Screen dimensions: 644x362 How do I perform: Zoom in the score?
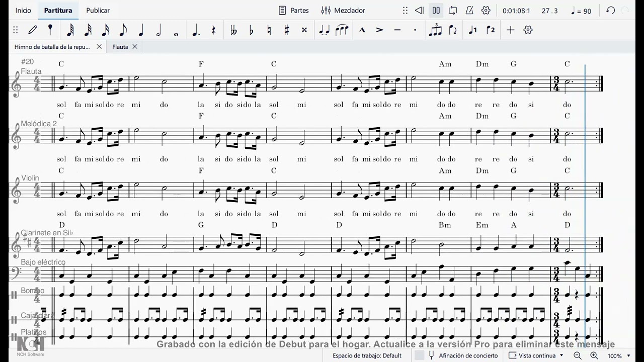(x=594, y=355)
